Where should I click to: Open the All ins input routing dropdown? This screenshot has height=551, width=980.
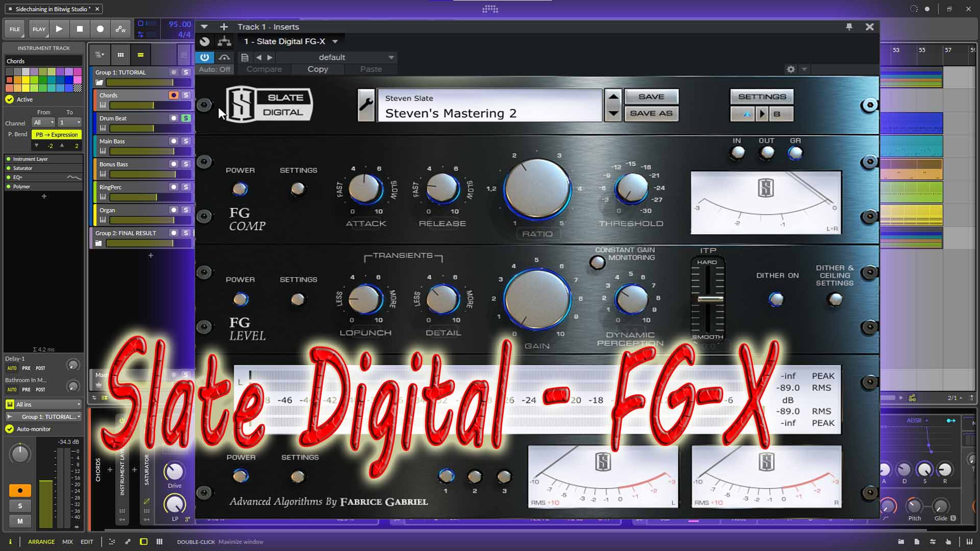click(x=43, y=404)
